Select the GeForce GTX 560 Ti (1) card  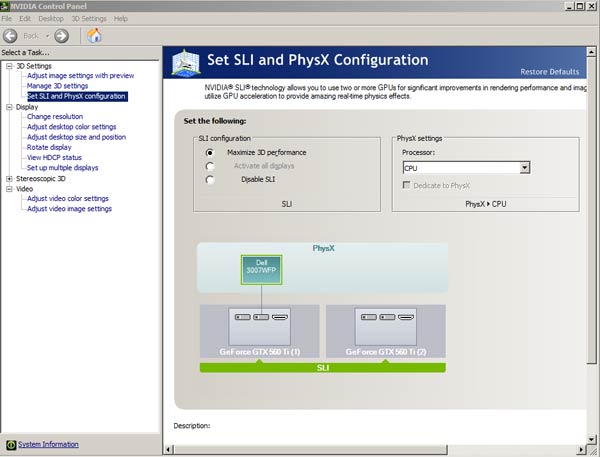coord(259,331)
